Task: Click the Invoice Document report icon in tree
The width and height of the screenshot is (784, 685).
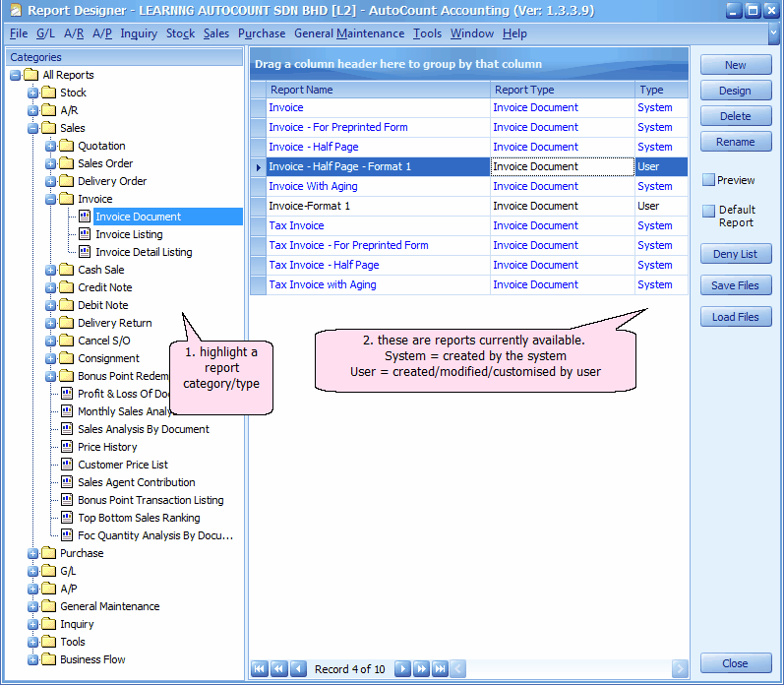Action: tap(85, 217)
